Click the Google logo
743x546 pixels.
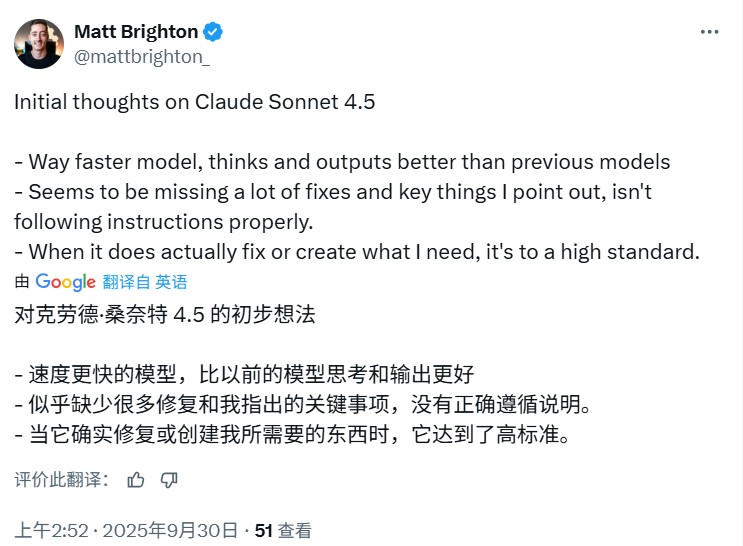pyautogui.click(x=65, y=282)
